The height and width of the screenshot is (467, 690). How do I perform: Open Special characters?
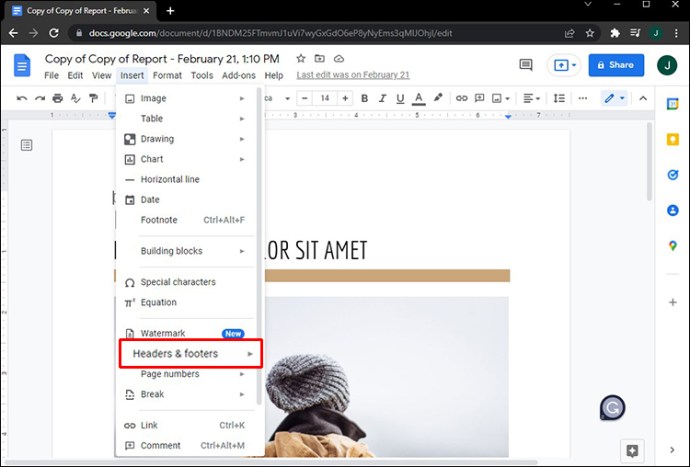click(x=185, y=282)
